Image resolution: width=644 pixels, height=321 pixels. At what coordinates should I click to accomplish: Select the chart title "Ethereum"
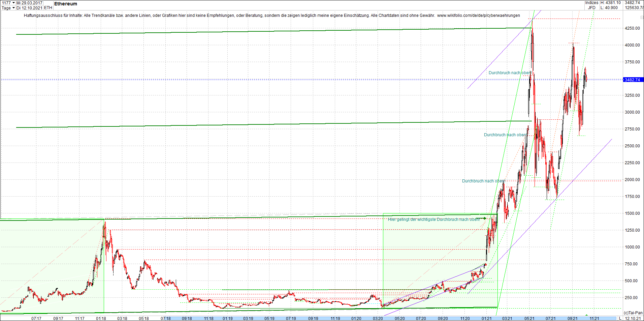pyautogui.click(x=66, y=4)
